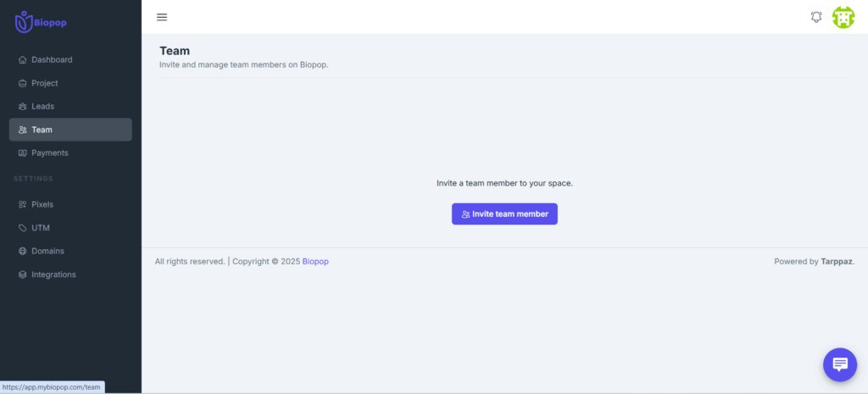Open Integrations settings label
868x394 pixels.
click(53, 275)
